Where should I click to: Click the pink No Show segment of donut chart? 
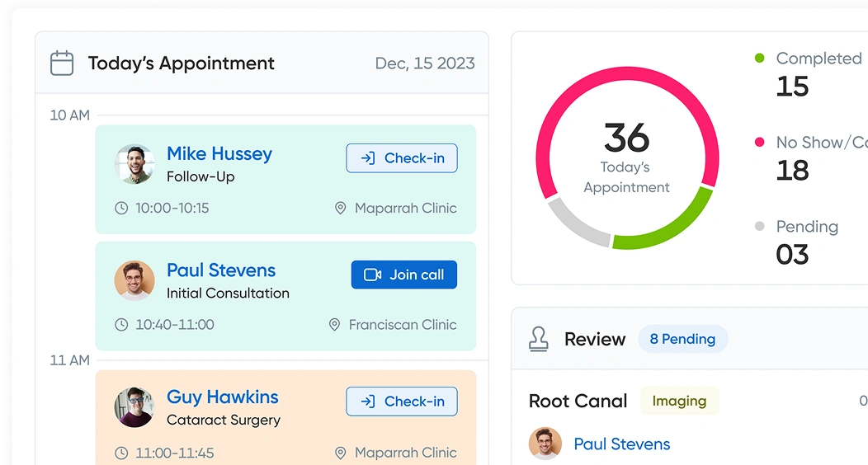click(627, 74)
